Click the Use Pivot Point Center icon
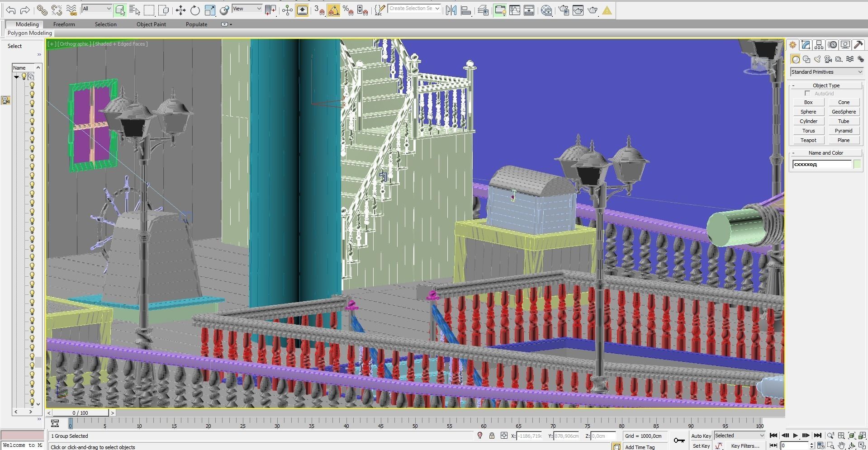Viewport: 868px width, 450px height. (x=271, y=10)
